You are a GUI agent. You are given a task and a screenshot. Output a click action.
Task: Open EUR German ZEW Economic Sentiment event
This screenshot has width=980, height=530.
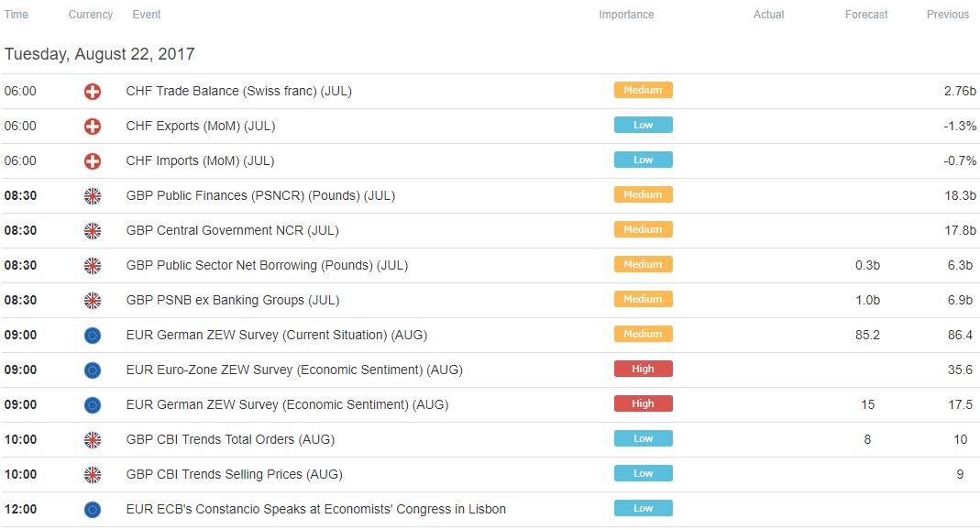(x=287, y=405)
